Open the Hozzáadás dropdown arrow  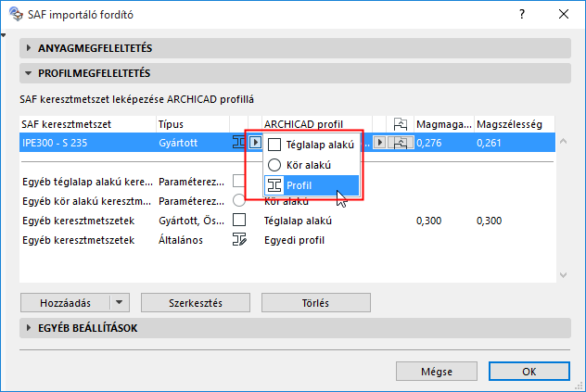click(120, 302)
